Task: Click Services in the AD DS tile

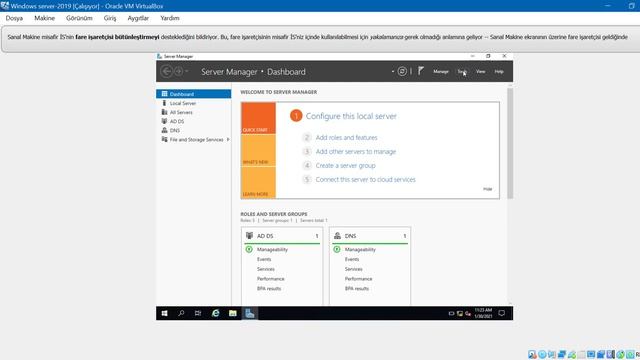Action: pyautogui.click(x=265, y=269)
